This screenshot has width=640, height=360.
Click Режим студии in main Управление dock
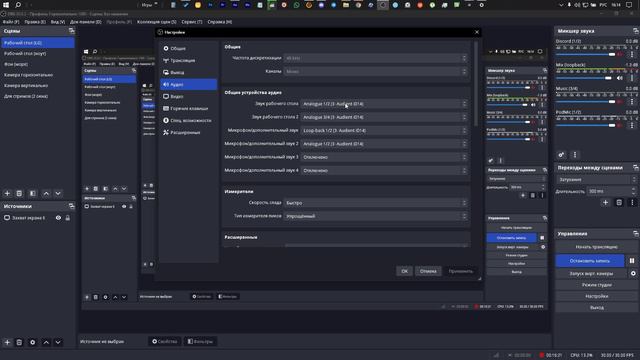coord(596,285)
